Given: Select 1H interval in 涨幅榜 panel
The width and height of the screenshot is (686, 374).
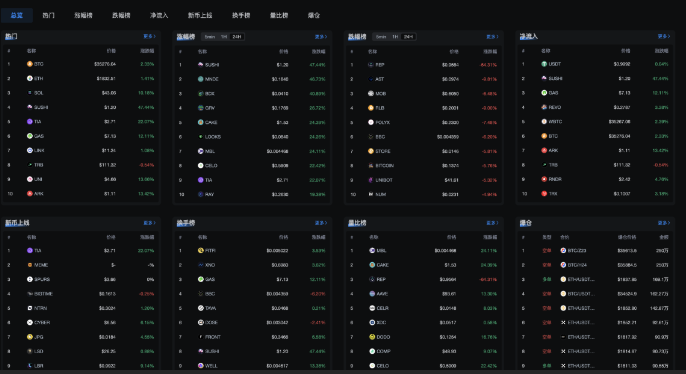Looking at the screenshot, I should tap(224, 37).
